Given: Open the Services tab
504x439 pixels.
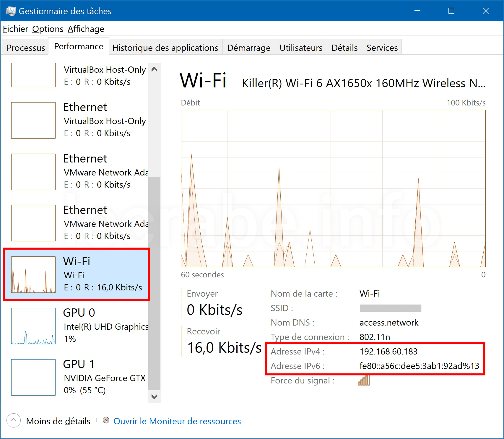Looking at the screenshot, I should point(382,48).
